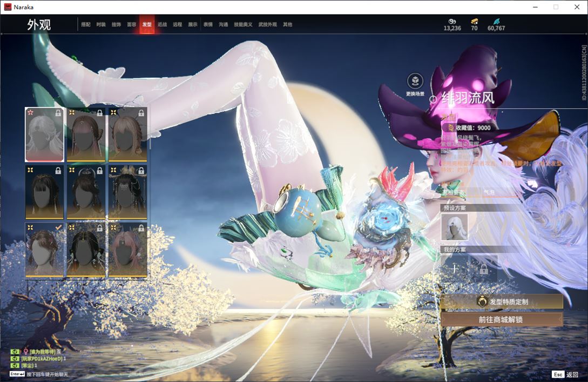Open the 沟通 tab
Screen dimensions: 588x382
(224, 24)
